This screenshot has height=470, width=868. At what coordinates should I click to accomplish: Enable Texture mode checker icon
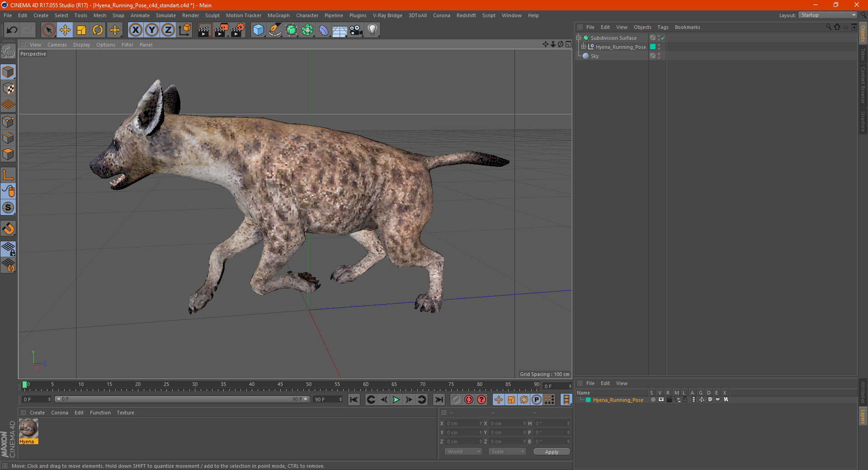click(8, 89)
